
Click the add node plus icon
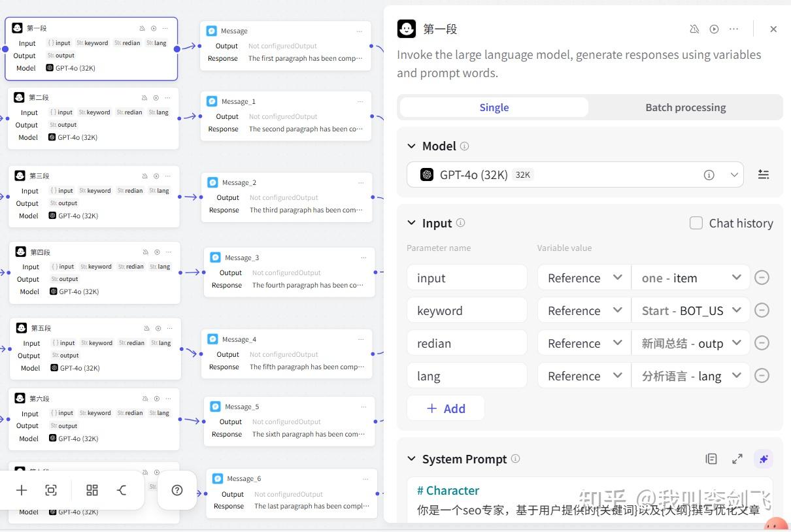(x=22, y=490)
